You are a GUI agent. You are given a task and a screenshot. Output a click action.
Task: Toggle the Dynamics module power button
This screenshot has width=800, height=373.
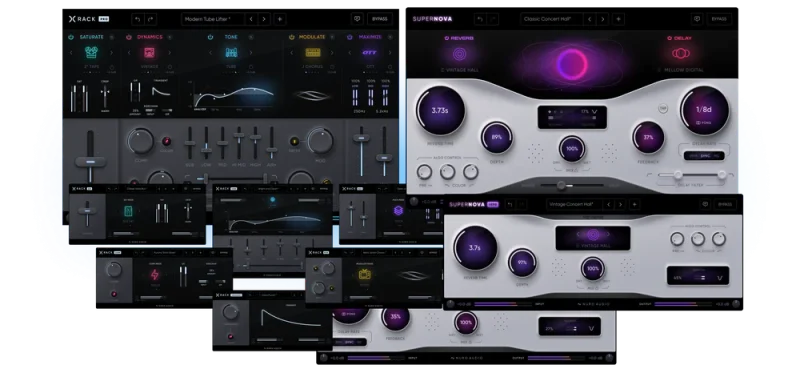pyautogui.click(x=129, y=37)
